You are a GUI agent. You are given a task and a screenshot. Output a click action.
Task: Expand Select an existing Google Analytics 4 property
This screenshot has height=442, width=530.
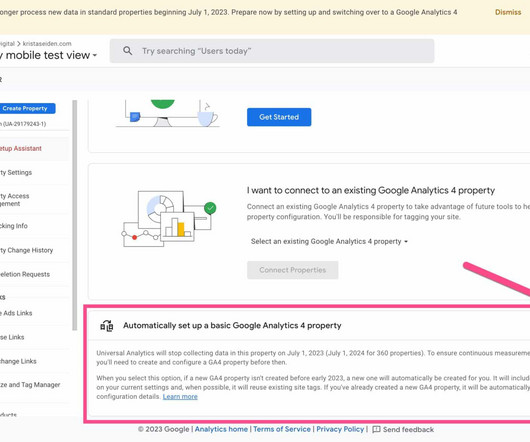point(329,242)
